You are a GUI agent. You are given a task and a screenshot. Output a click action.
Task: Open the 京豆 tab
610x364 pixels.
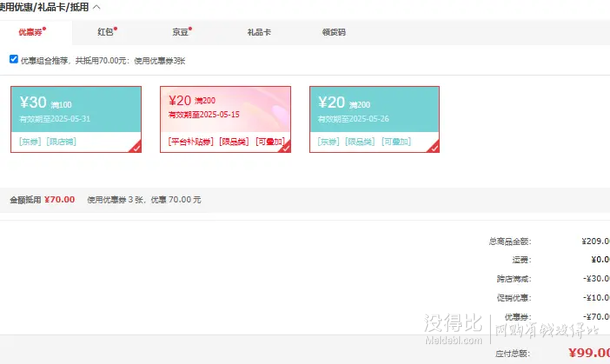coord(180,32)
